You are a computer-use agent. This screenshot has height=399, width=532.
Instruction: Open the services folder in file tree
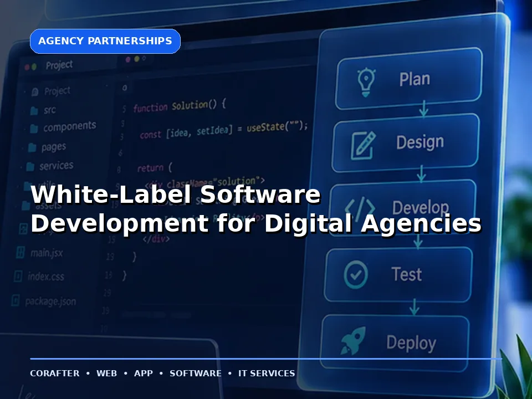[57, 166]
